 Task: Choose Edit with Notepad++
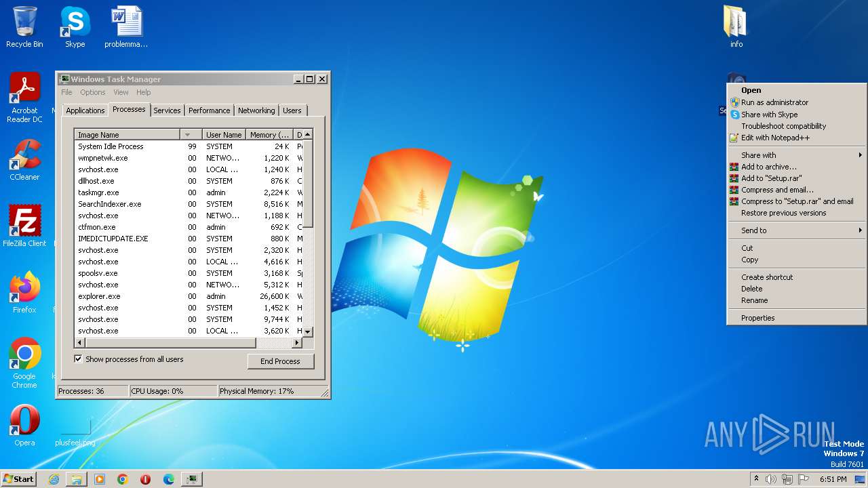click(x=796, y=138)
